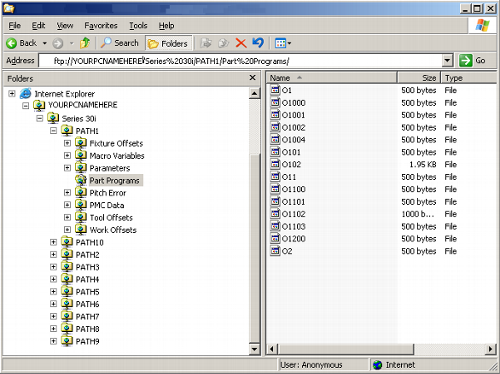
Task: Open the File menu
Action: pos(14,25)
